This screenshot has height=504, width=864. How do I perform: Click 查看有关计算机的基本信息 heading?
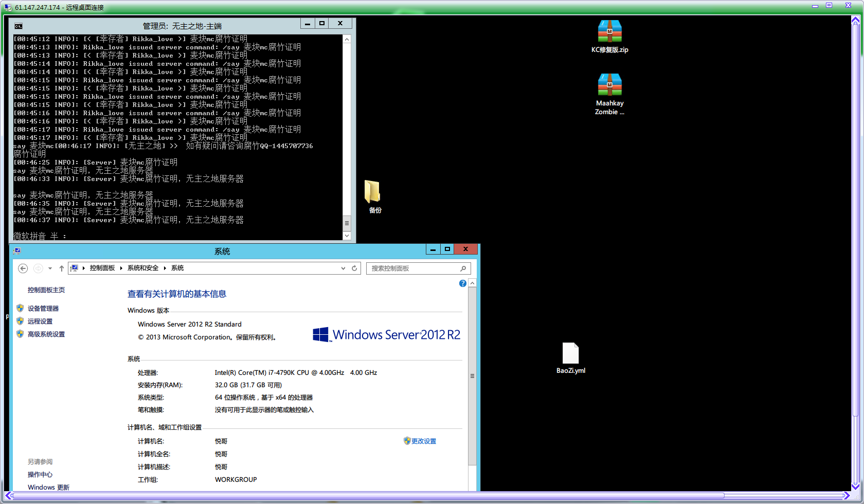coord(177,294)
